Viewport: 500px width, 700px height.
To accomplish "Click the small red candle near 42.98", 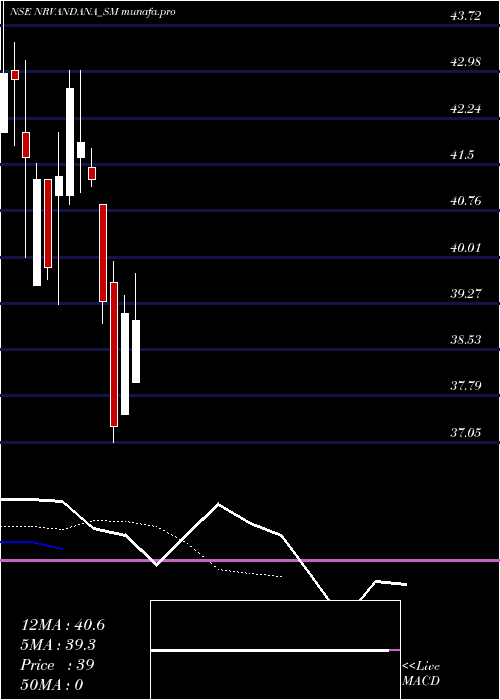I will pyautogui.click(x=15, y=75).
